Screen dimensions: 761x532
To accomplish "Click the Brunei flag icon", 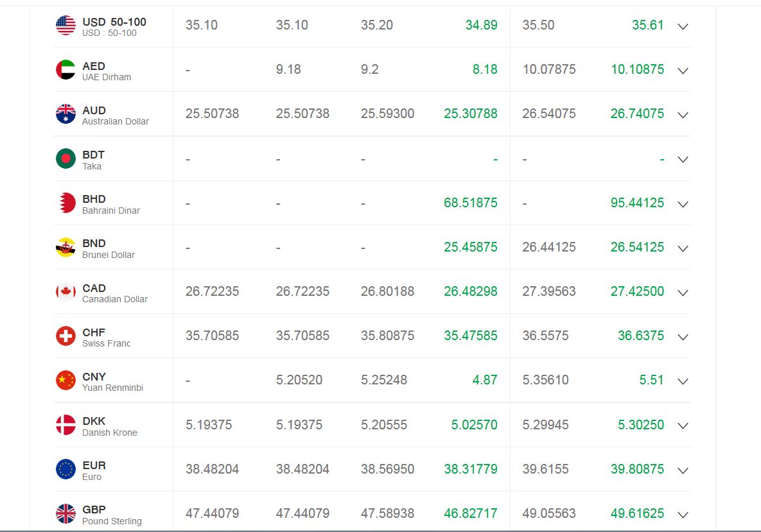I will pyautogui.click(x=66, y=248).
